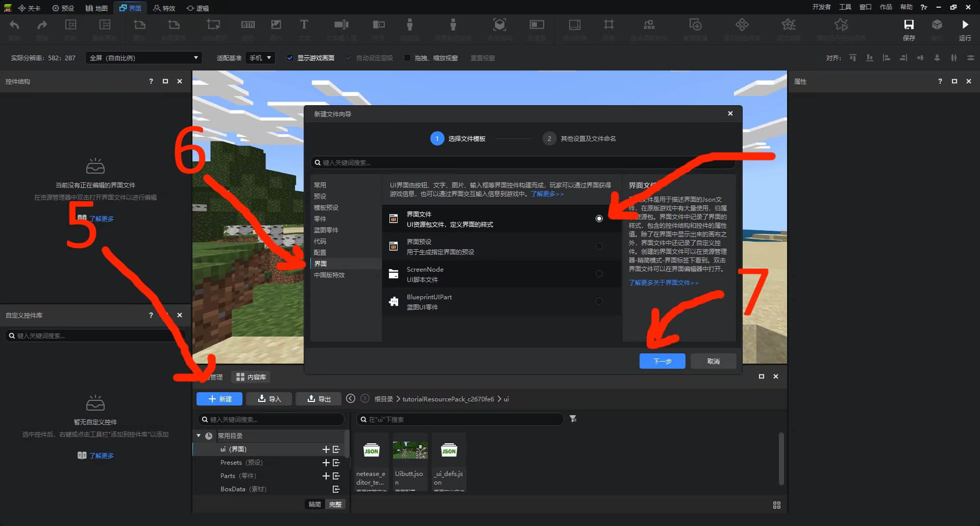This screenshot has width=980, height=526.
Task: Click the import icon on BoxData row
Action: 336,489
